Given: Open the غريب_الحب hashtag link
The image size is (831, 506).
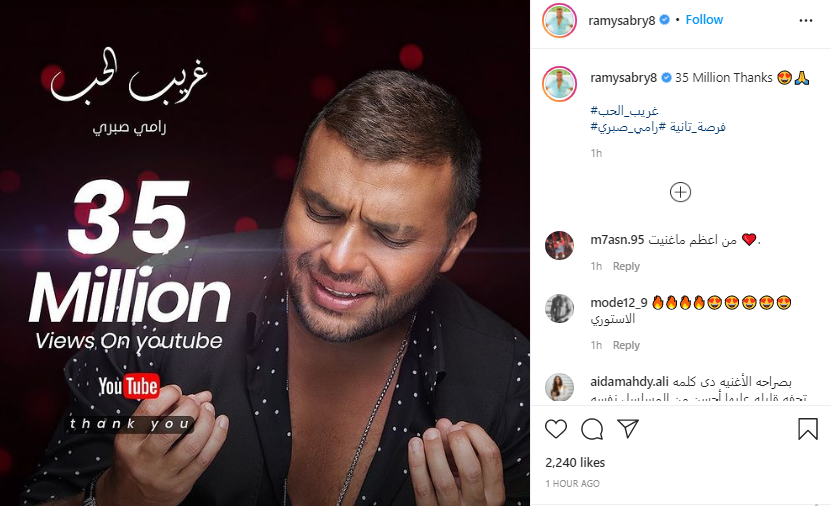Looking at the screenshot, I should coord(624,110).
